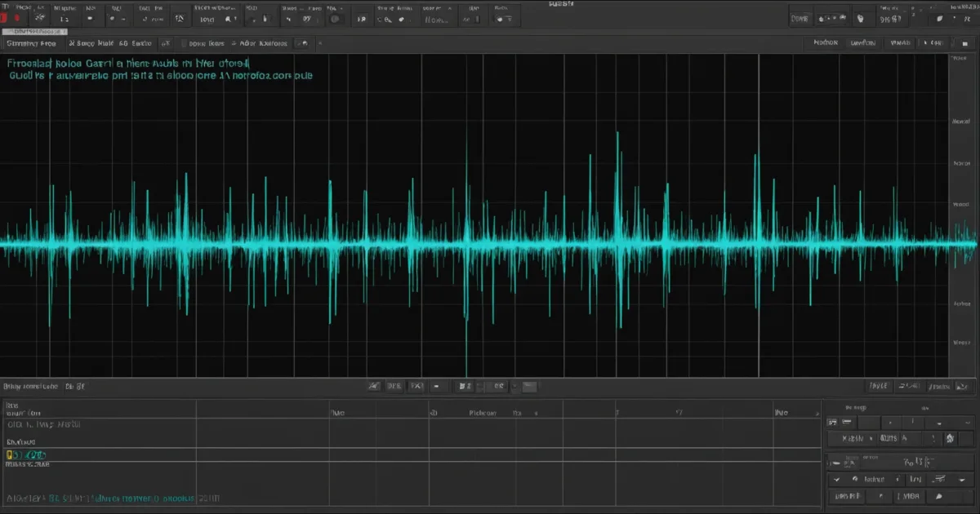This screenshot has height=514, width=980.
Task: Open the gear settings icon in the lower panel
Action: pyautogui.click(x=950, y=439)
